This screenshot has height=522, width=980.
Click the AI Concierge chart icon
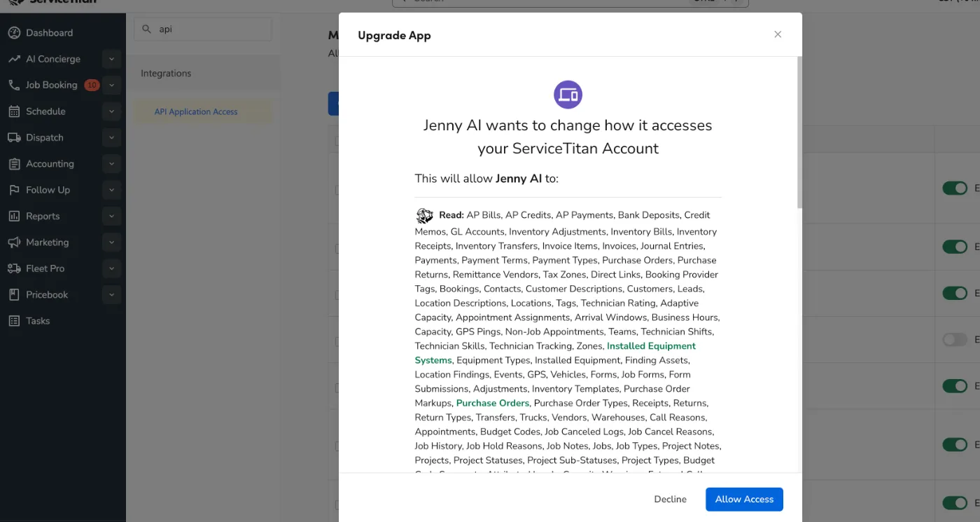14,60
